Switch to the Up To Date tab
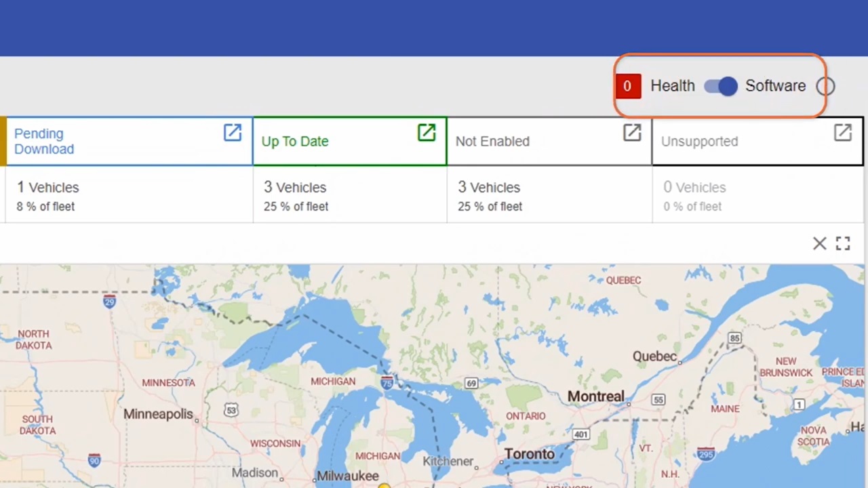Image resolution: width=868 pixels, height=488 pixels. point(295,142)
